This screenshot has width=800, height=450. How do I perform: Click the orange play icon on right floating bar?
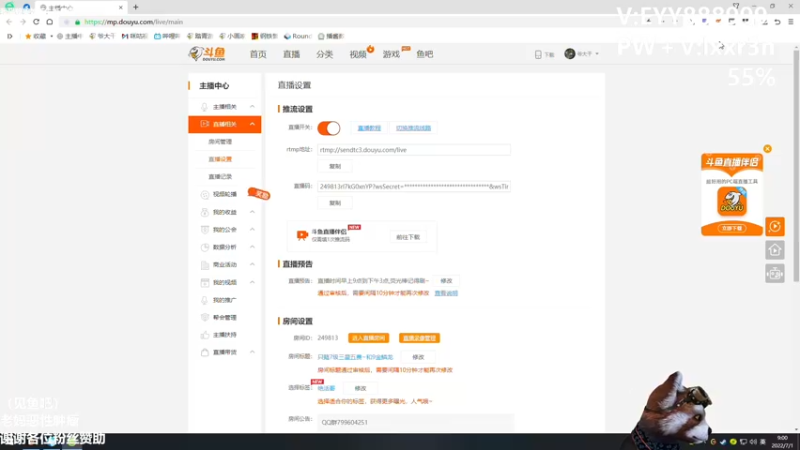click(x=774, y=227)
